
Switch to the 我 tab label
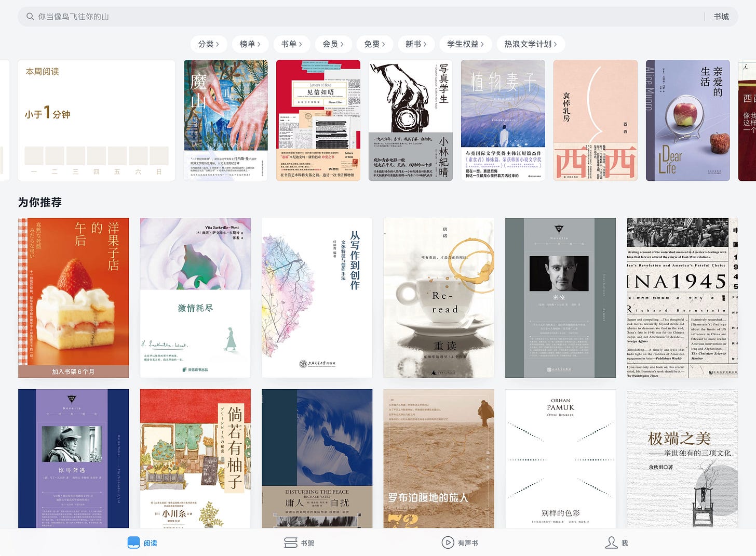click(x=625, y=543)
